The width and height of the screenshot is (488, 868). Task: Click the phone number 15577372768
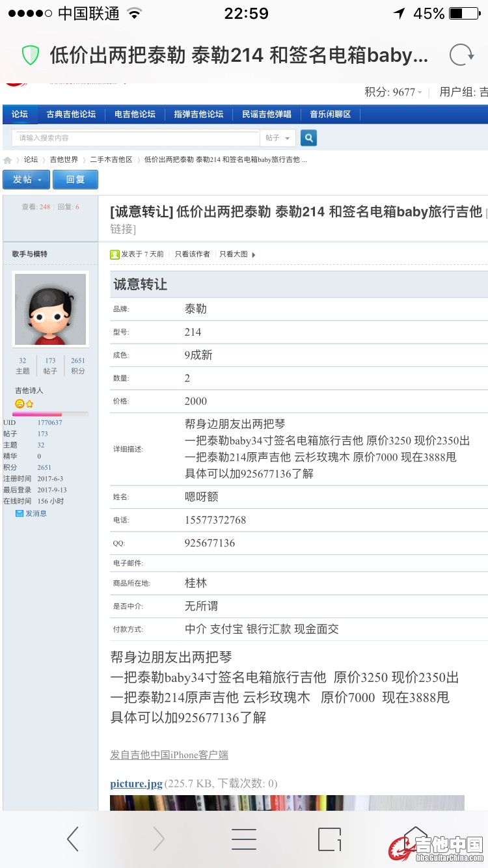tap(215, 520)
